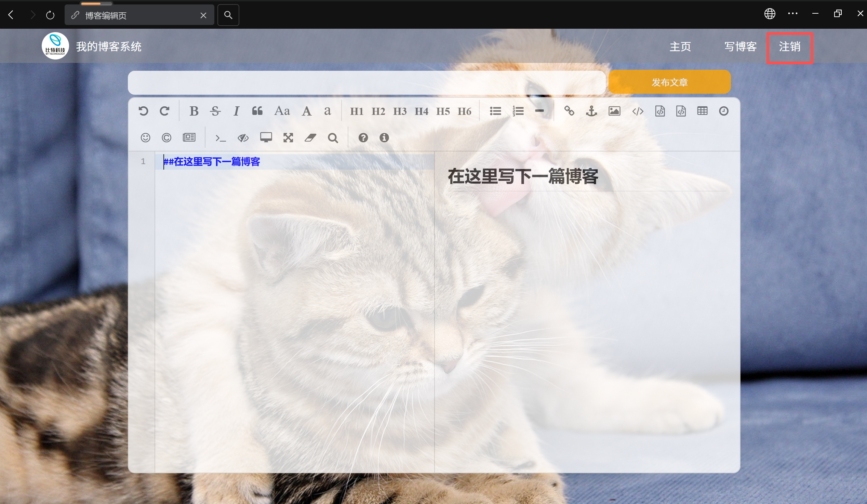Screen dimensions: 867x504
Task: Open the emoji picker
Action: (x=145, y=138)
